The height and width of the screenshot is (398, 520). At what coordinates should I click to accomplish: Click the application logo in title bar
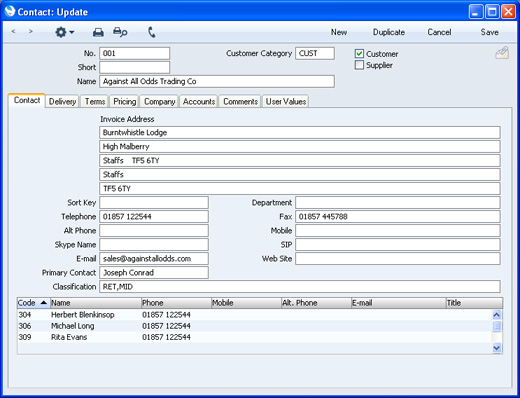(x=10, y=11)
